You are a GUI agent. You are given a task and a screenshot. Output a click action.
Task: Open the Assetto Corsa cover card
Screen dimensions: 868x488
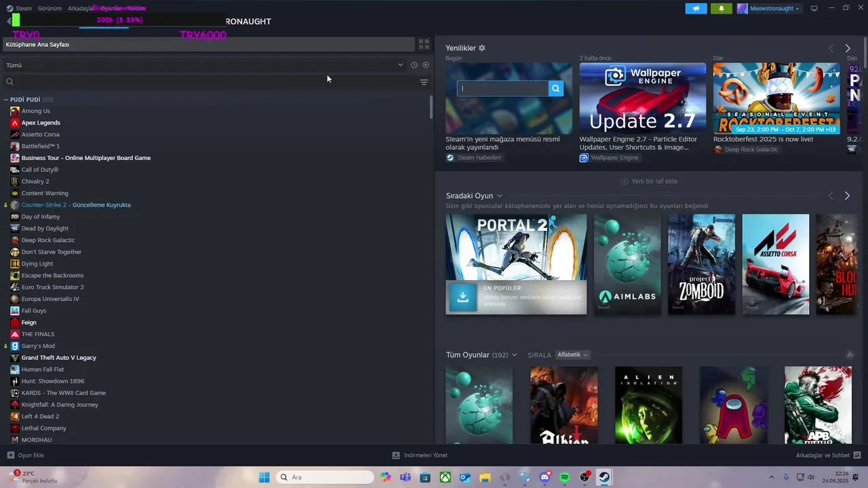click(776, 264)
